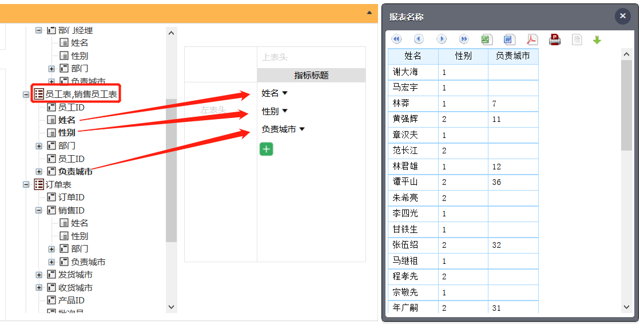This screenshot has height=328, width=644.
Task: Click the 谢大海 cell in preview table
Action: pyautogui.click(x=413, y=72)
